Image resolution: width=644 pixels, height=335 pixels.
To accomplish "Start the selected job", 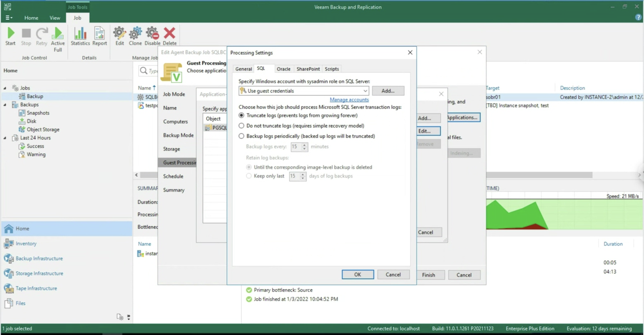I will (x=10, y=36).
